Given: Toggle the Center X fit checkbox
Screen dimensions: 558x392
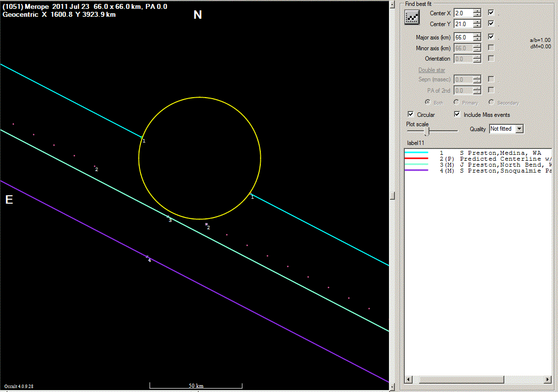Looking at the screenshot, I should coord(491,12).
